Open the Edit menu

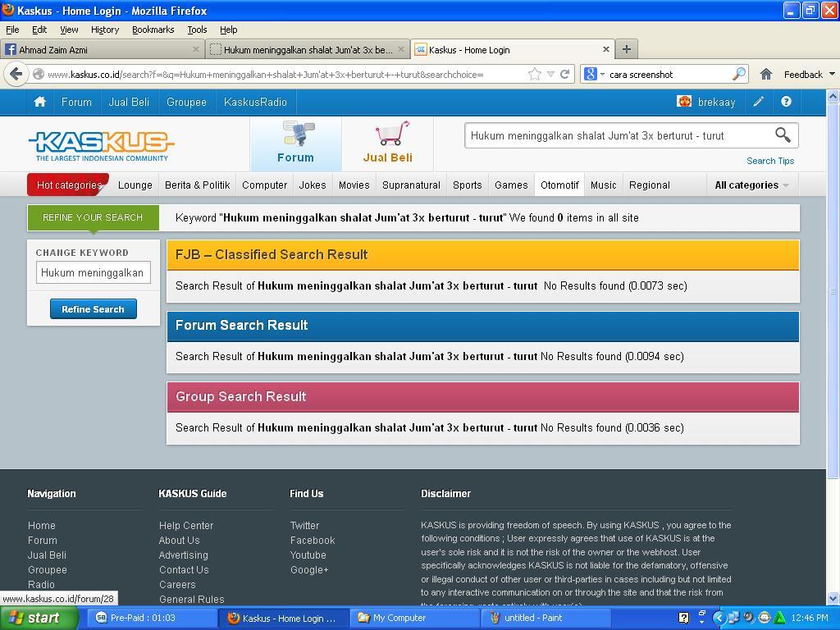pyautogui.click(x=39, y=30)
